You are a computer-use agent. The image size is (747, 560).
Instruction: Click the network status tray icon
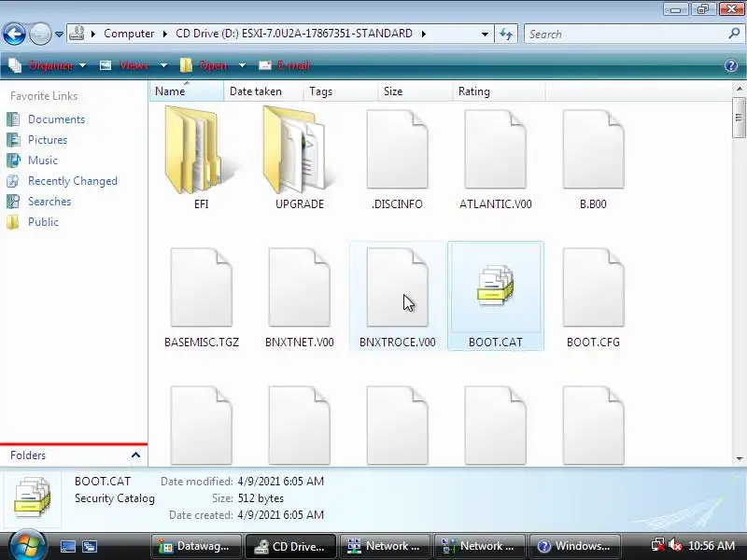pos(658,545)
